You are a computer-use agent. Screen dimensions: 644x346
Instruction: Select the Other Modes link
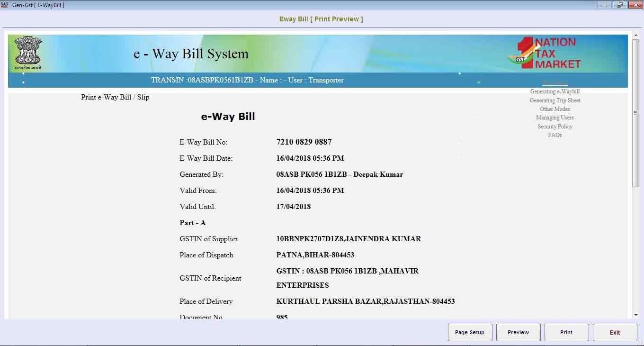coord(555,109)
